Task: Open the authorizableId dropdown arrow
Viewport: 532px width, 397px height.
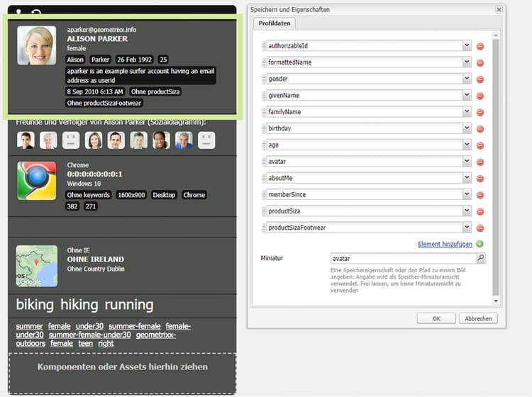Action: [467, 45]
